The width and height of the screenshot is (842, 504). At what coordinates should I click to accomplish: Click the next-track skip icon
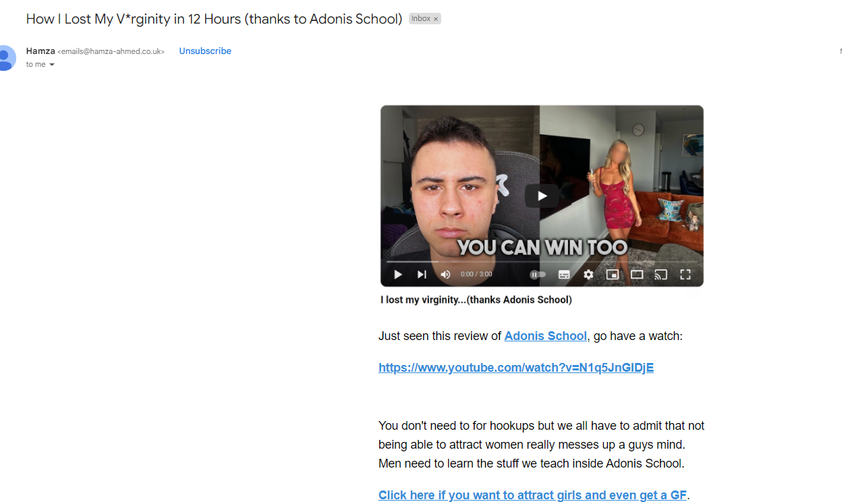point(422,275)
